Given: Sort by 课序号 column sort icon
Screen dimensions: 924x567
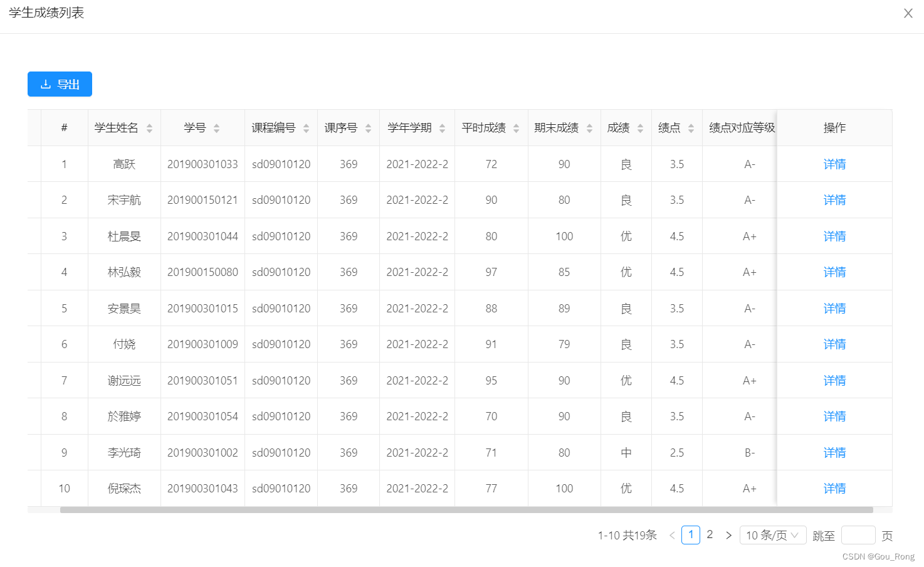Looking at the screenshot, I should click(368, 128).
